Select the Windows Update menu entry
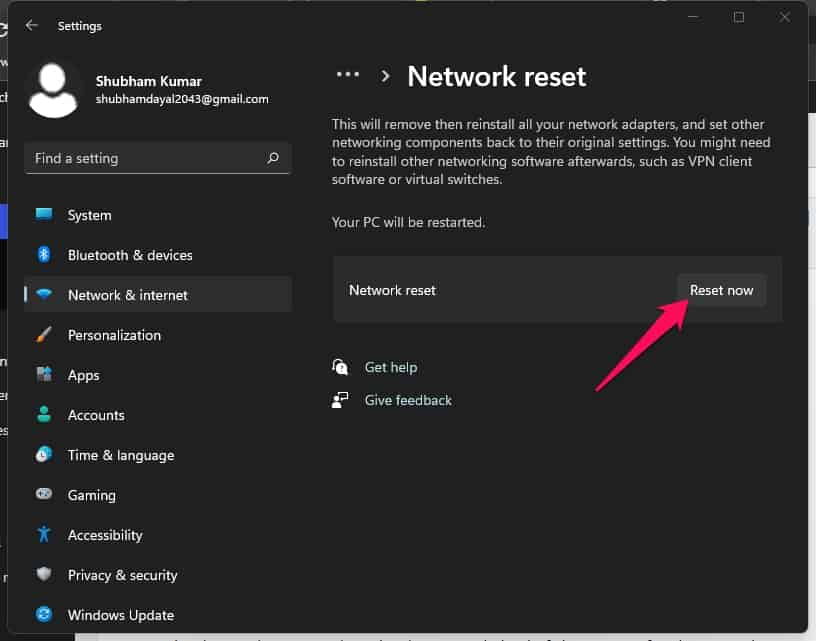 coord(121,615)
